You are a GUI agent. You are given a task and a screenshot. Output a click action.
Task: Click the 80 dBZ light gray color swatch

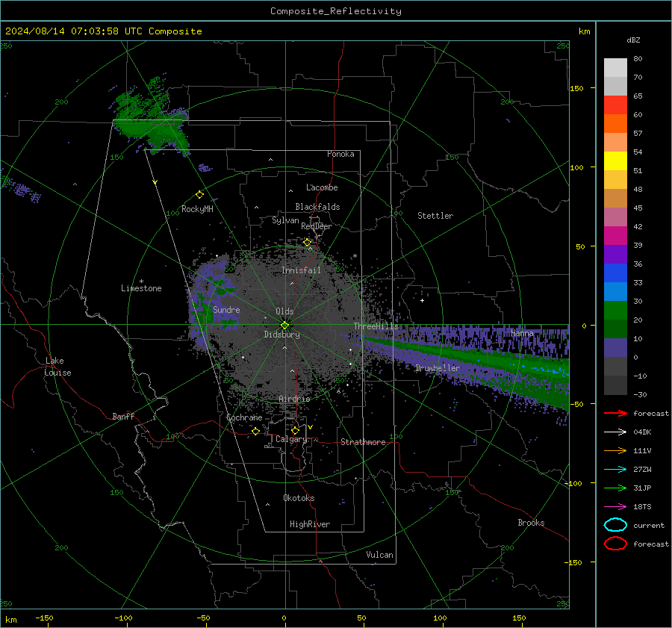click(x=615, y=67)
